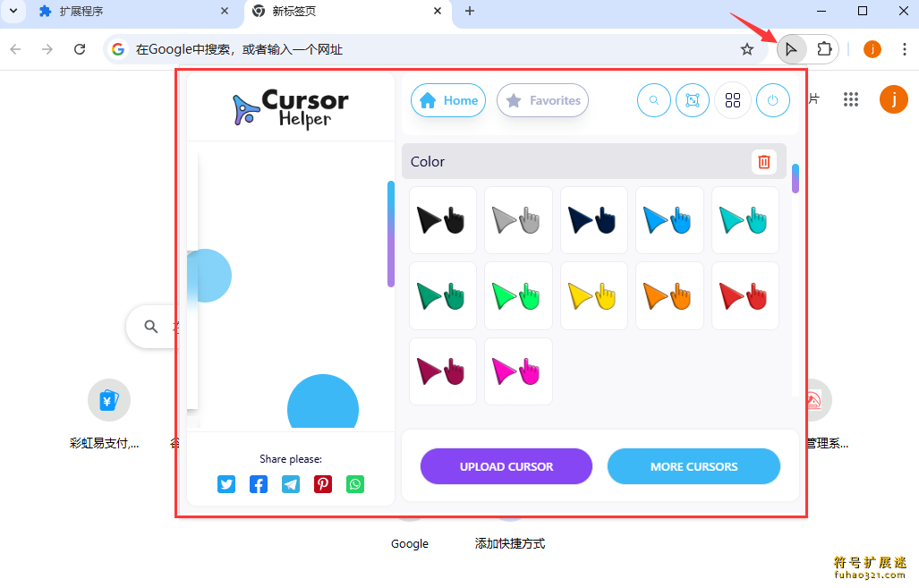Close the 新标签页 tab
The image size is (919, 588).
point(438,11)
